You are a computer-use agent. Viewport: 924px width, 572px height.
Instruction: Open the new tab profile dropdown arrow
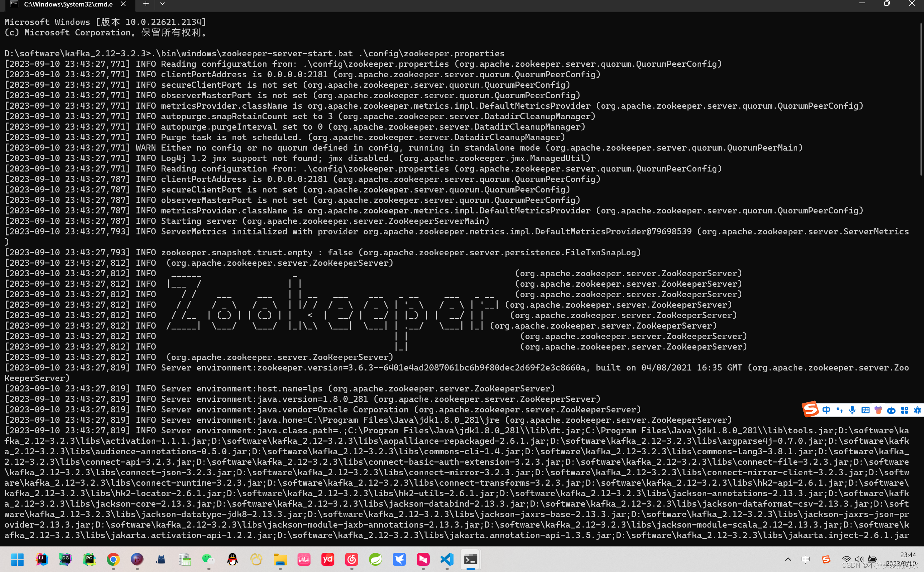[x=162, y=4]
